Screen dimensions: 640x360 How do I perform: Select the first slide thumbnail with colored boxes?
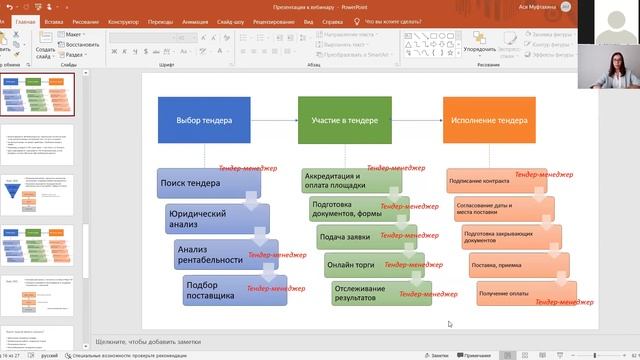pos(37,95)
